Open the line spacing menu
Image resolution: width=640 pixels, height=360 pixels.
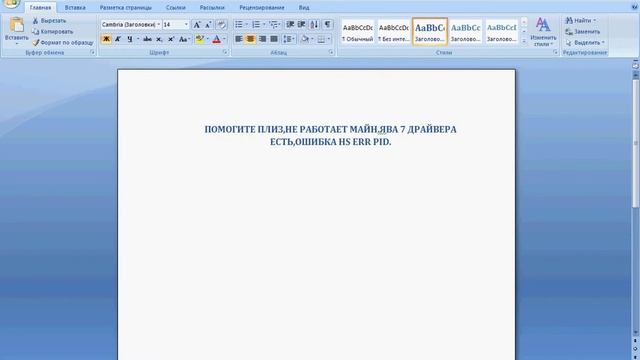[x=289, y=39]
